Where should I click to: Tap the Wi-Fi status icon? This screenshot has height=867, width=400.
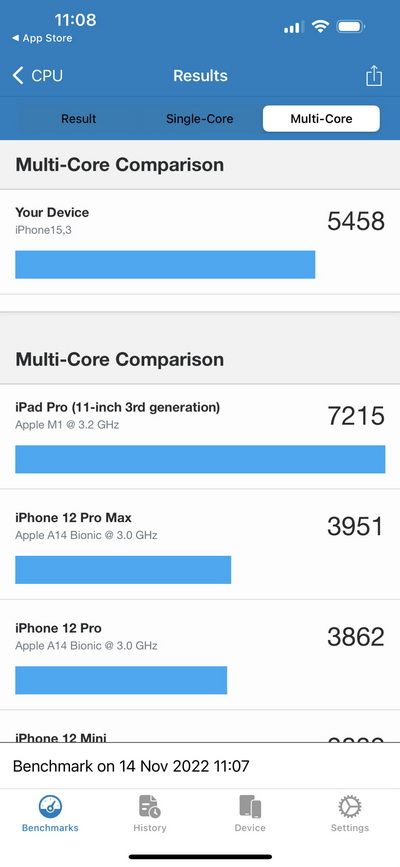click(x=320, y=26)
